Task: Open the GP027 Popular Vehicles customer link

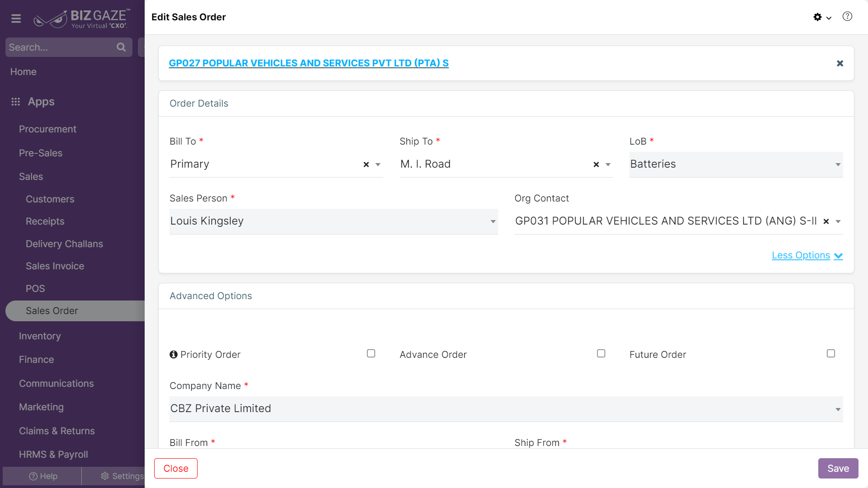Action: [x=309, y=63]
